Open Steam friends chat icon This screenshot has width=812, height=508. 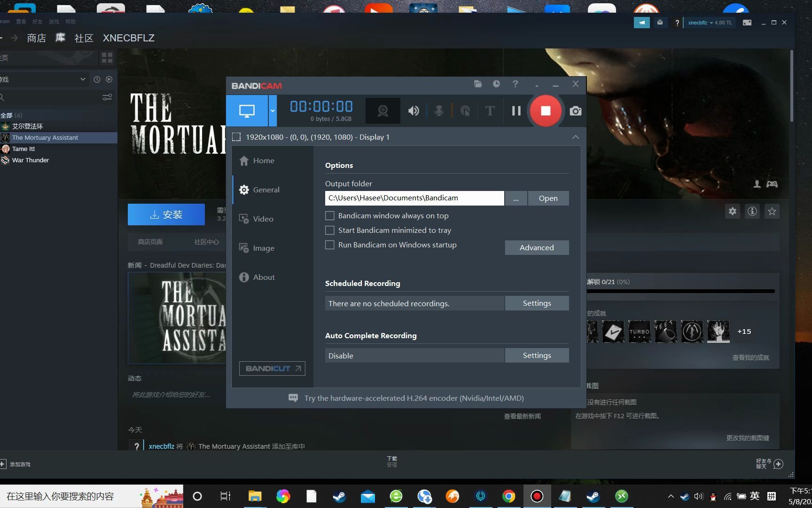point(769,464)
